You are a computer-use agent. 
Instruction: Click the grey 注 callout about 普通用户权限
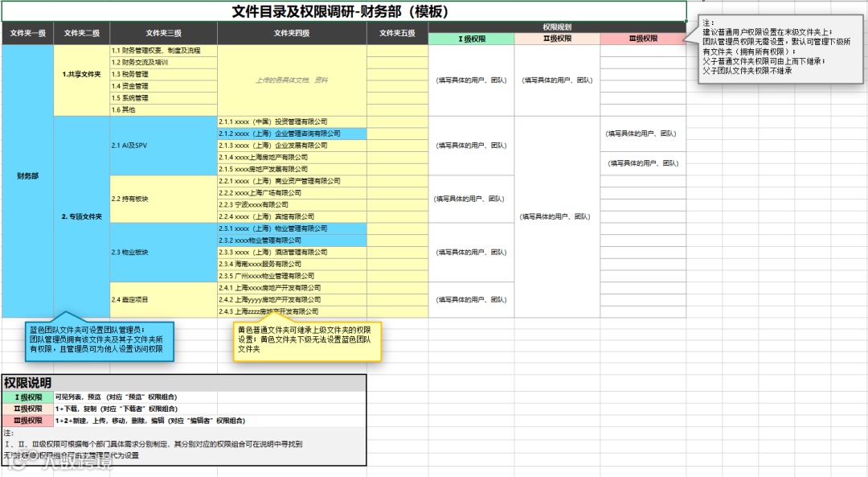(780, 49)
